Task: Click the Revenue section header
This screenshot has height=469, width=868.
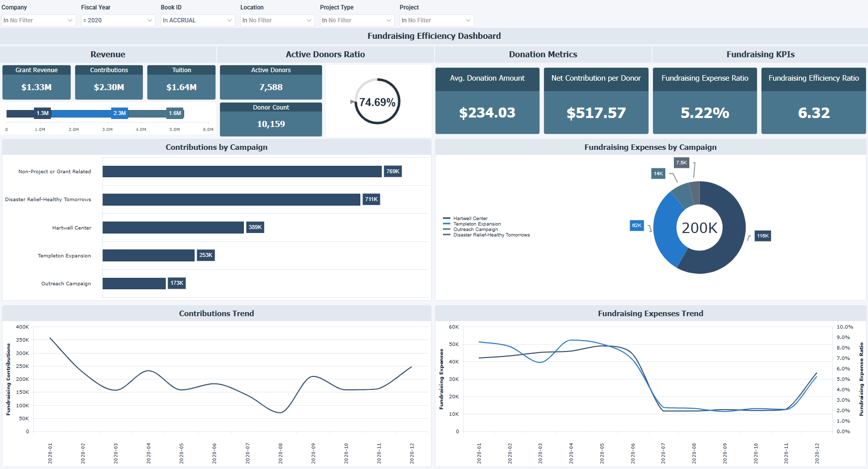Action: [108, 54]
